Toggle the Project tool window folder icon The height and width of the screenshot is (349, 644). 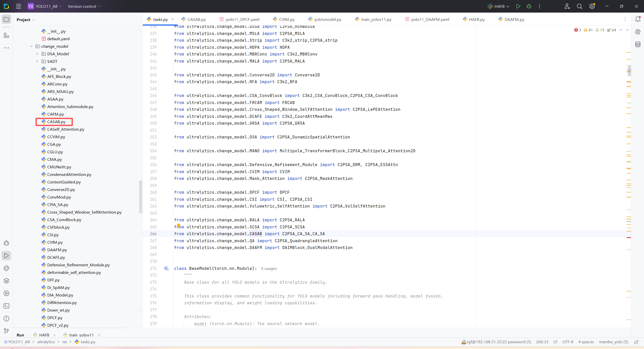coord(6,19)
